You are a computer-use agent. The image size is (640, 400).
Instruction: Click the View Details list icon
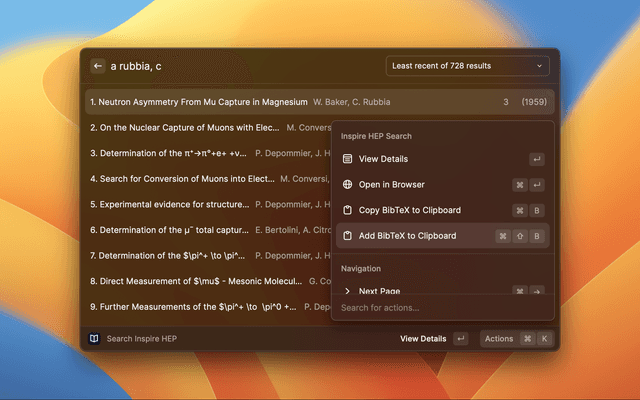(x=347, y=159)
